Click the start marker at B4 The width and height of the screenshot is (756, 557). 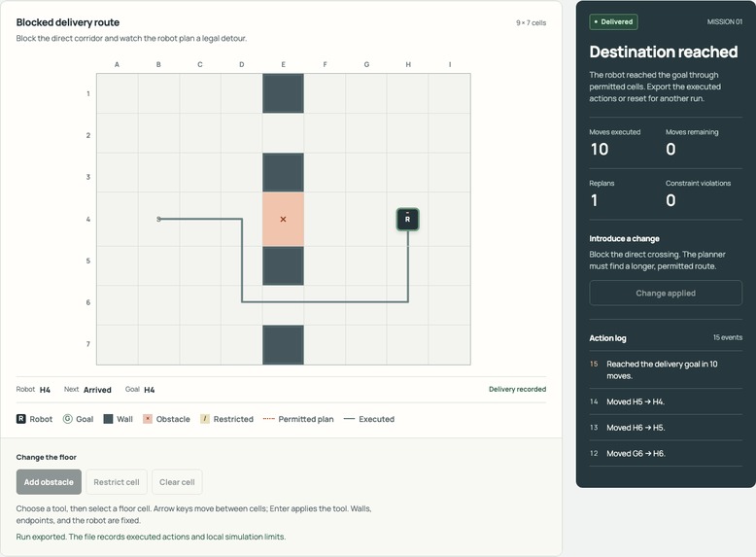coord(158,219)
